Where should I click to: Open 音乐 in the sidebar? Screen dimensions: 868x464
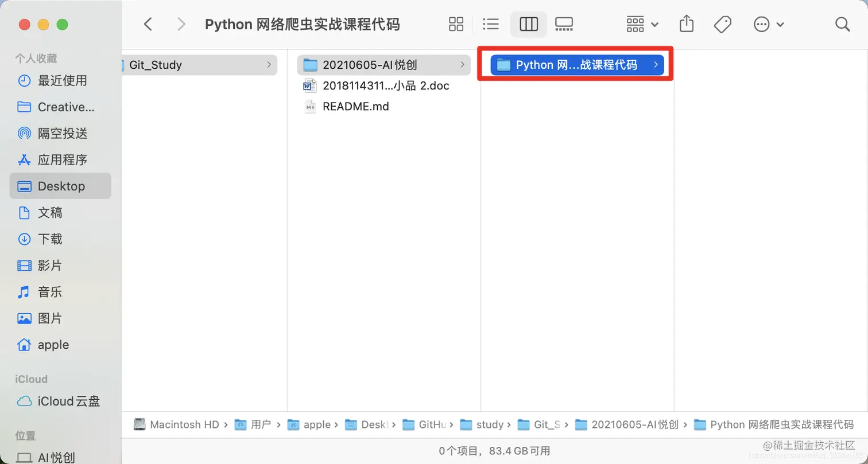point(60,292)
